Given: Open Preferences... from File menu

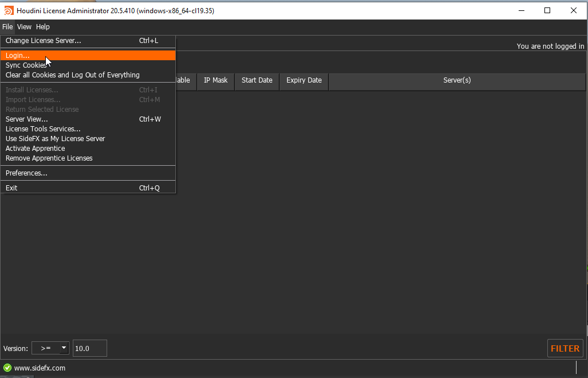Looking at the screenshot, I should click(88, 173).
